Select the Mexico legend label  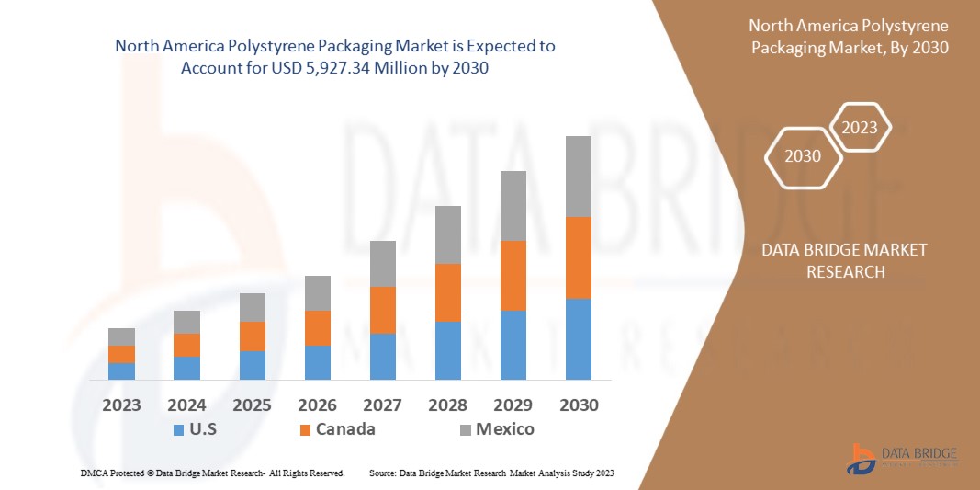504,429
